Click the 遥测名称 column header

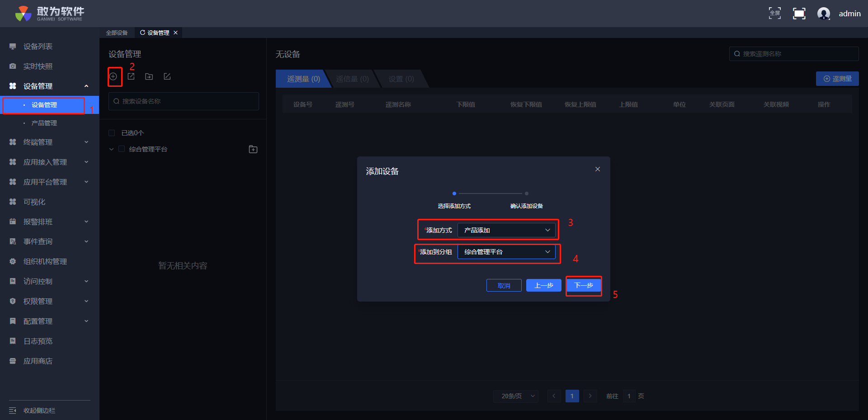pyautogui.click(x=398, y=104)
